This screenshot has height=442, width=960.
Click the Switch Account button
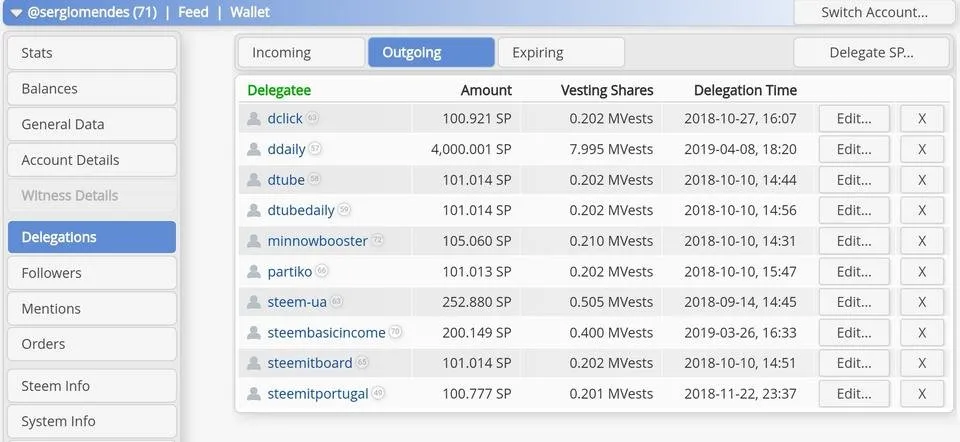[x=874, y=12]
